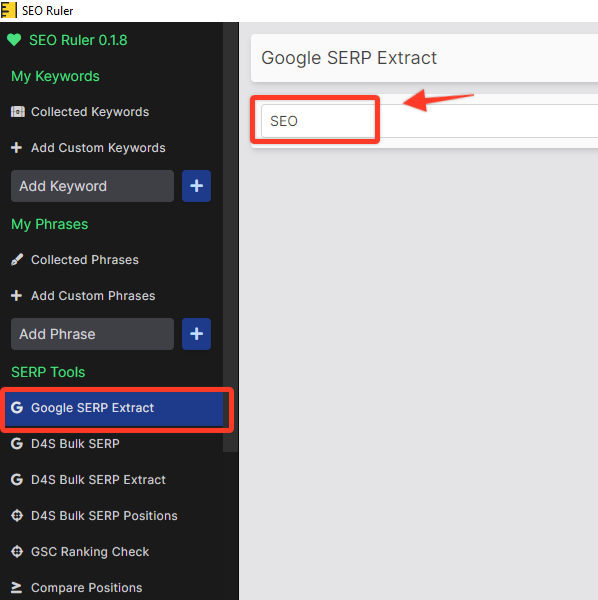Viewport: 598px width, 600px height.
Task: Focus the Add Phrase input field
Action: click(92, 334)
